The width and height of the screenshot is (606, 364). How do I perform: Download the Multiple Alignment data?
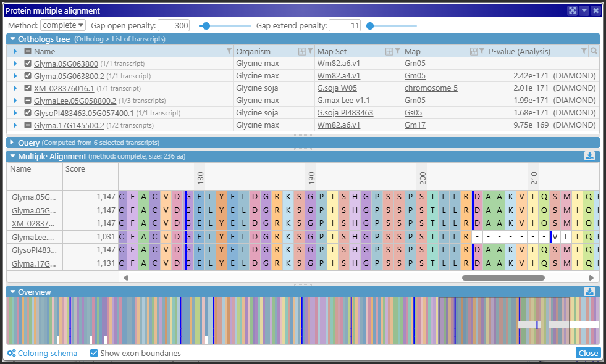point(589,156)
